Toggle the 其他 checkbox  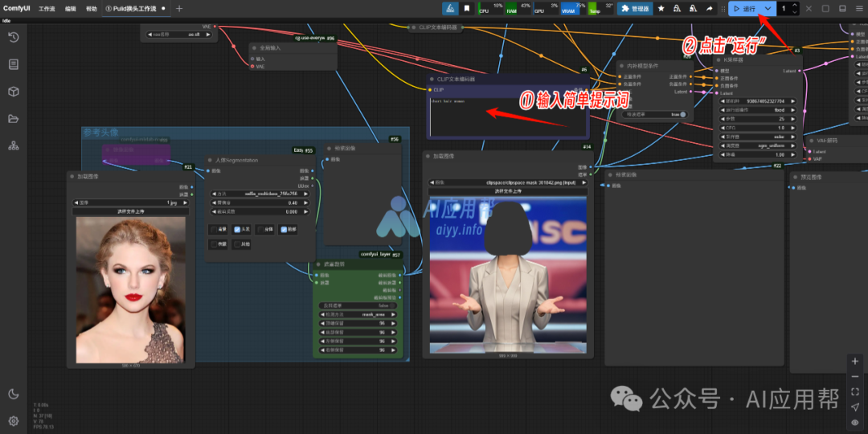[237, 244]
